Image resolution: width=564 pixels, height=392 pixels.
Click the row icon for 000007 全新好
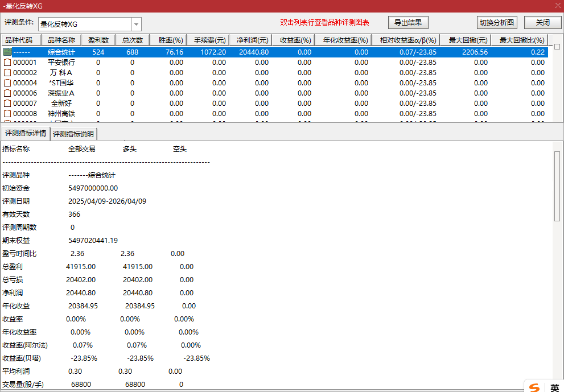point(7,103)
